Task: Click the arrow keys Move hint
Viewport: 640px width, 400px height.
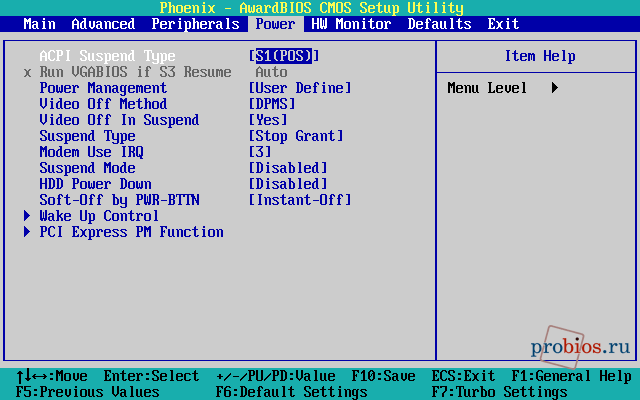Action: [x=52, y=376]
